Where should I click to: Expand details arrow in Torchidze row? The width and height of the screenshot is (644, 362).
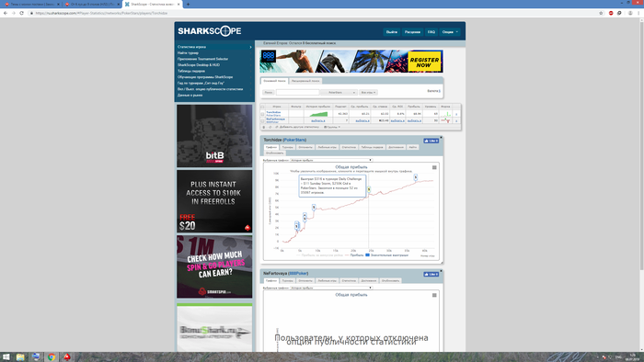pos(456,114)
